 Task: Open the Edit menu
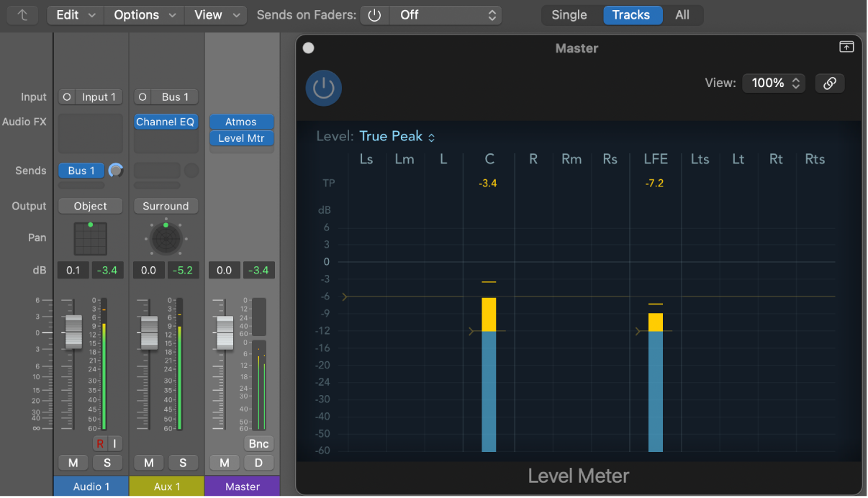76,15
